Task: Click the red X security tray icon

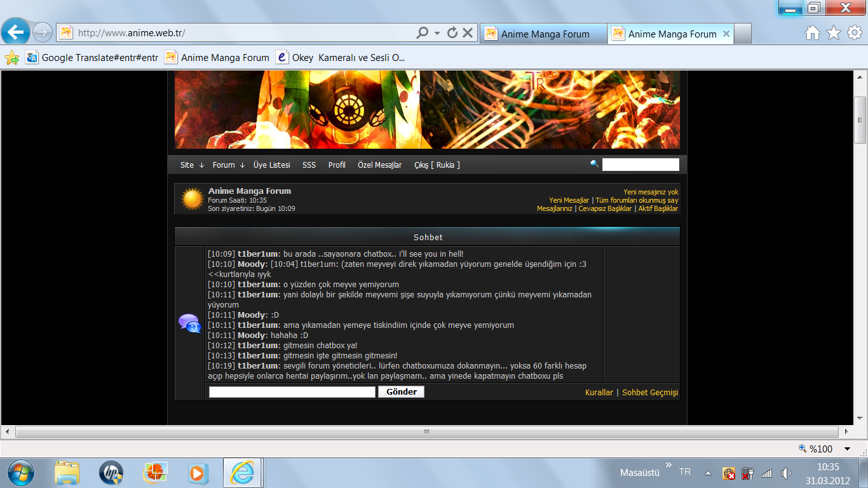Action: pos(729,473)
